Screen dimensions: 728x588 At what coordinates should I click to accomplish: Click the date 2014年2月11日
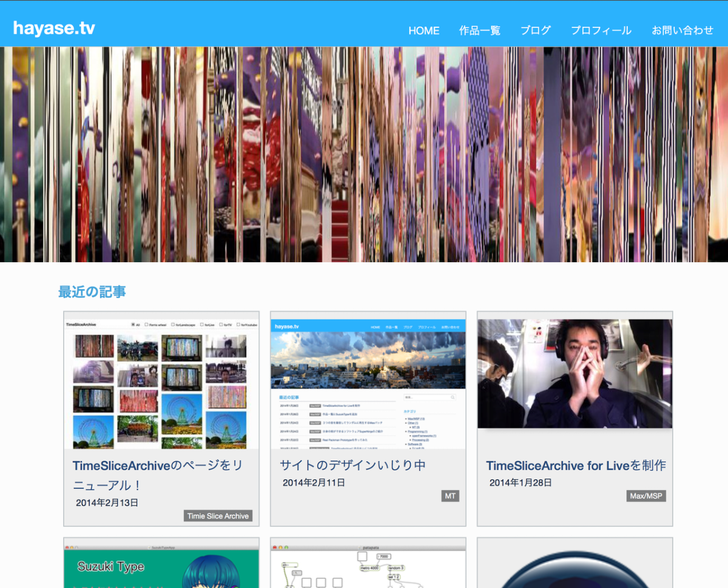click(x=314, y=483)
